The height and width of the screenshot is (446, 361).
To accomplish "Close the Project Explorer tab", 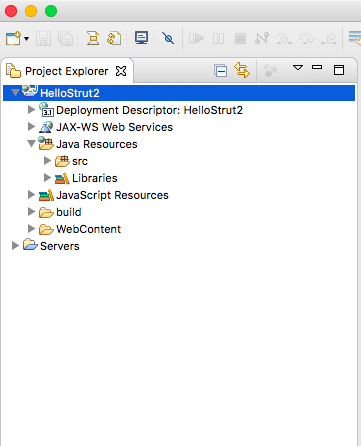I will (121, 71).
